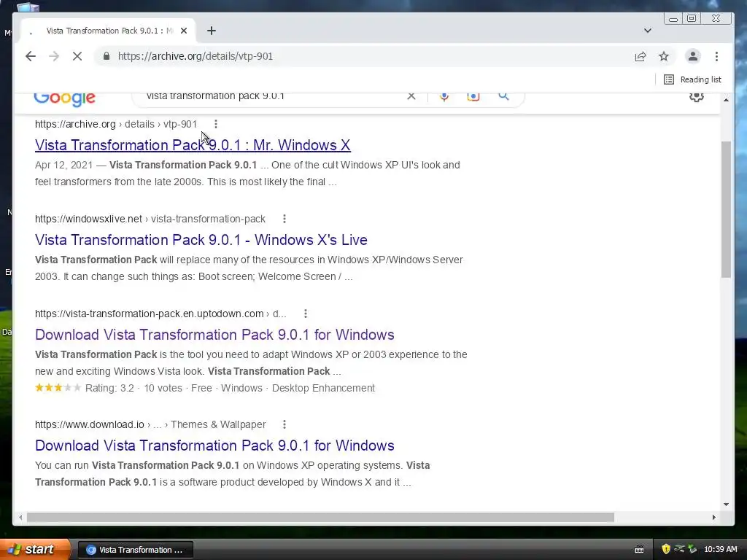Open Chrome's three-dot menu
The image size is (747, 560).
click(x=716, y=56)
